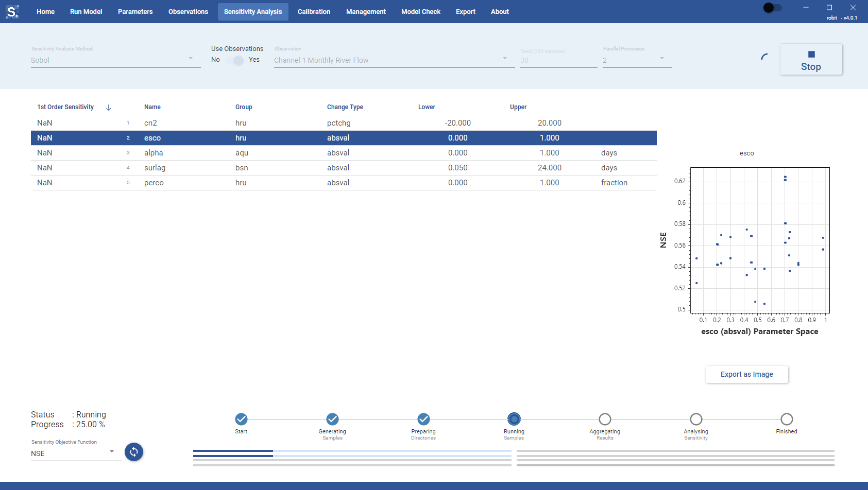The image size is (868, 490).
Task: Click the Group column header
Action: click(x=244, y=107)
